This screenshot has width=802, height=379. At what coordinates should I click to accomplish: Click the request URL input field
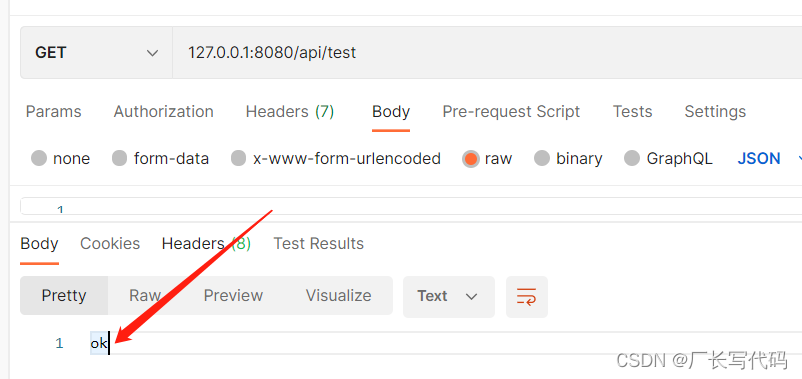[487, 53]
